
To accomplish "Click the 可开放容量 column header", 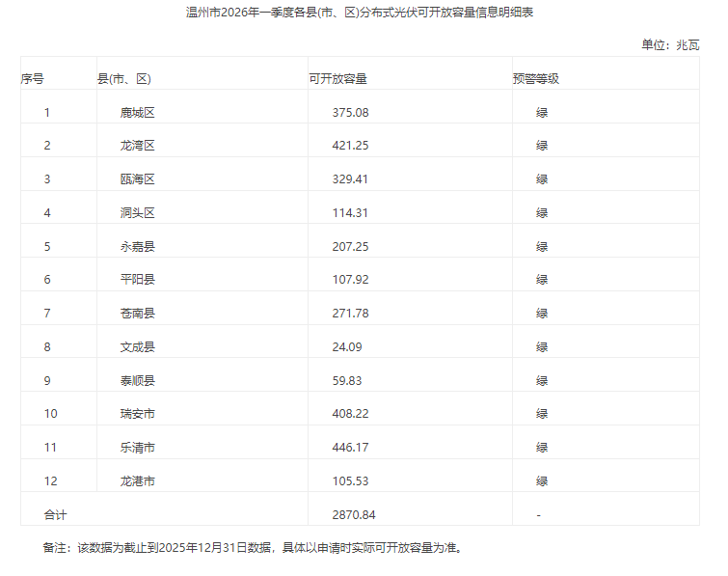I will pos(337,79).
